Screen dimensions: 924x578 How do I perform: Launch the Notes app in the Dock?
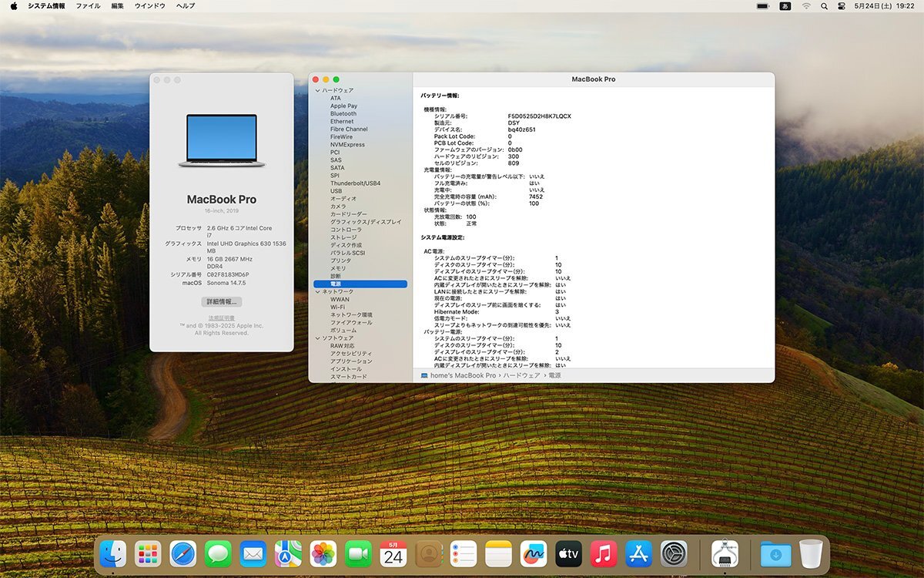pos(499,553)
